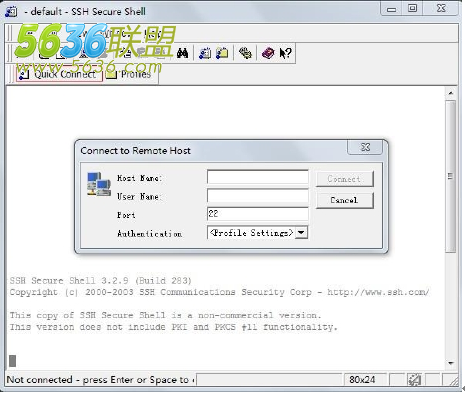Minimize the SSH Secure Shell window
This screenshot has width=465, height=393.
tap(391, 9)
